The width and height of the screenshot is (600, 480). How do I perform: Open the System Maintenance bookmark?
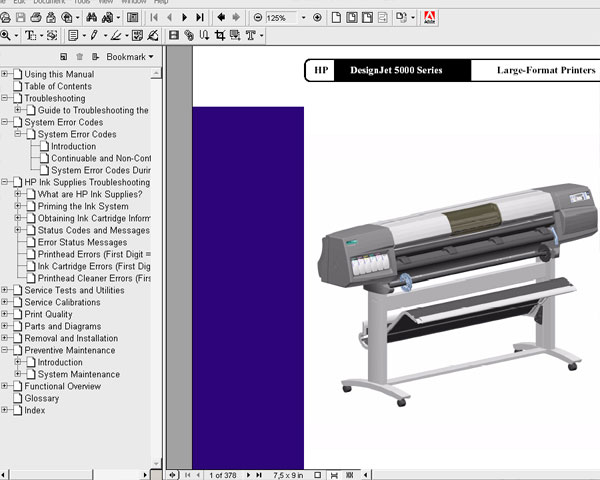coord(79,374)
